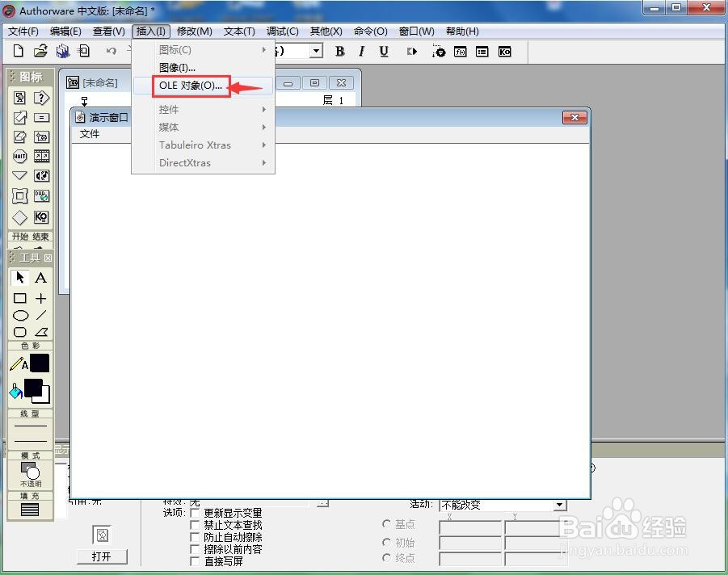Choose the Straight line plus tool
The height and width of the screenshot is (575, 728).
click(41, 298)
